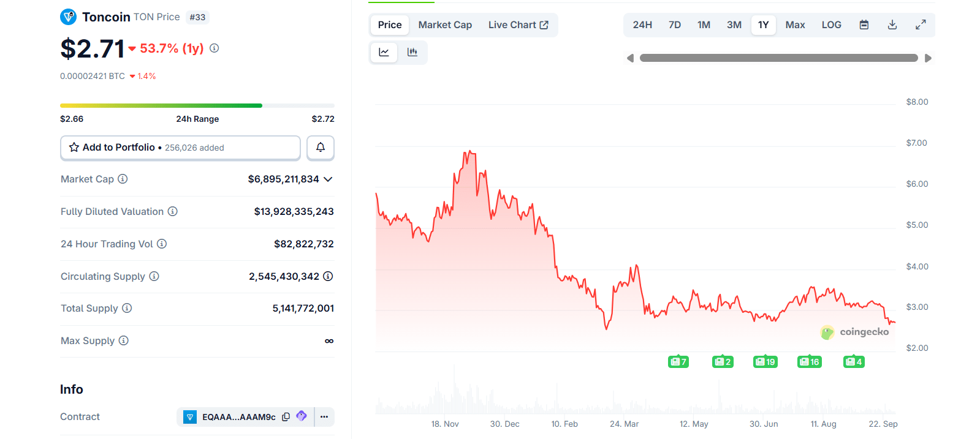Select the Max time range

click(795, 25)
